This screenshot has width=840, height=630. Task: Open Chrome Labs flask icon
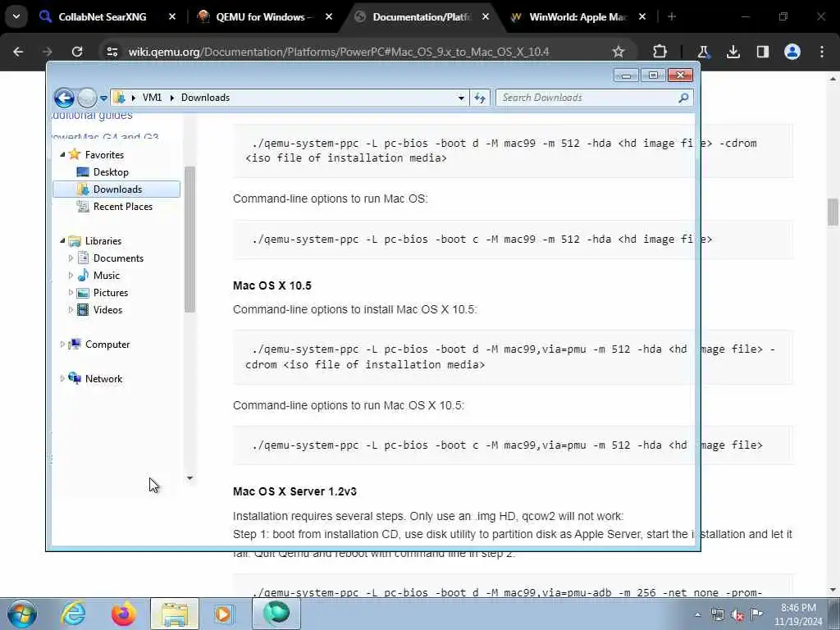(703, 52)
